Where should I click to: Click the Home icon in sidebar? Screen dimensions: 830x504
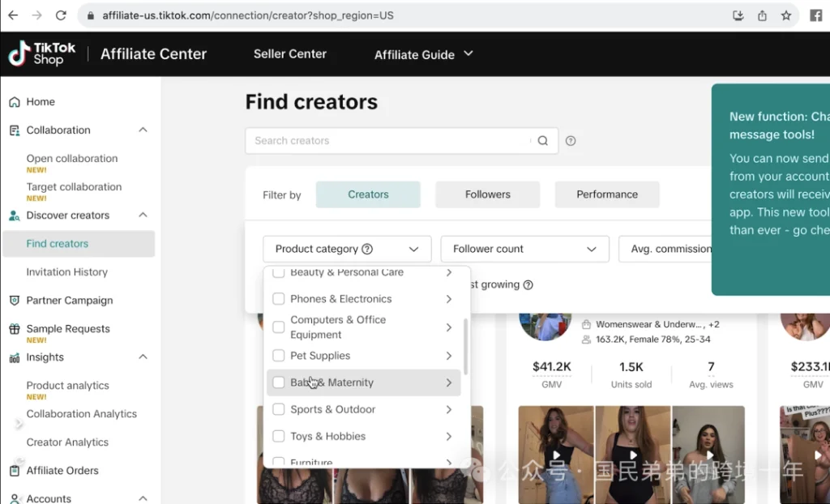pyautogui.click(x=14, y=102)
